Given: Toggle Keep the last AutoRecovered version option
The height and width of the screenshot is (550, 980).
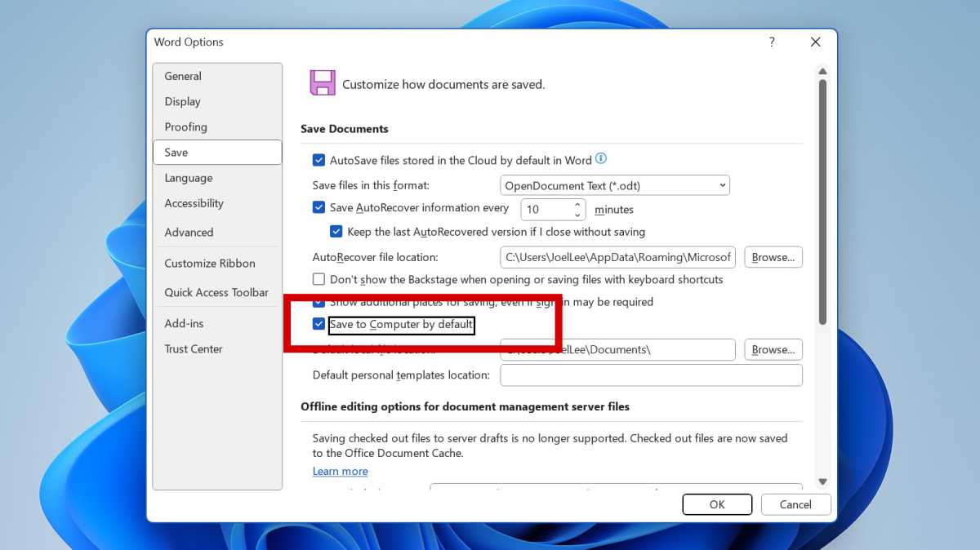Looking at the screenshot, I should [336, 232].
